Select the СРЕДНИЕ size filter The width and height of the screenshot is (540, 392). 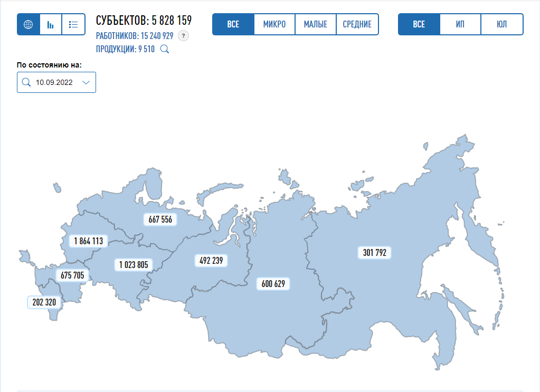[357, 24]
